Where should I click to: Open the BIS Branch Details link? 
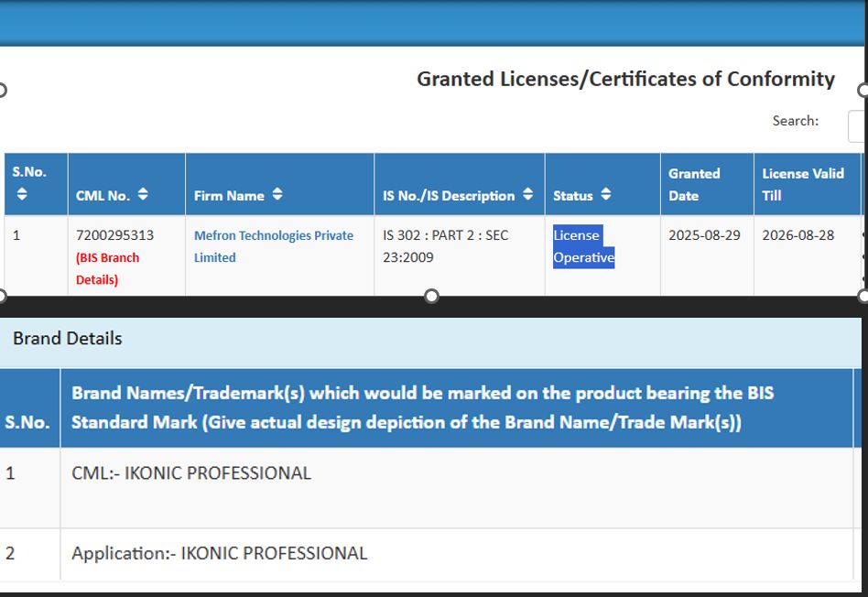[107, 268]
